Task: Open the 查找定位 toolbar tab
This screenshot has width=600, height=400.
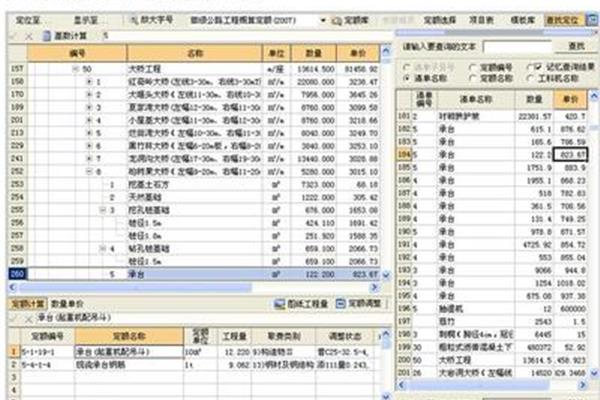Action: click(x=562, y=20)
